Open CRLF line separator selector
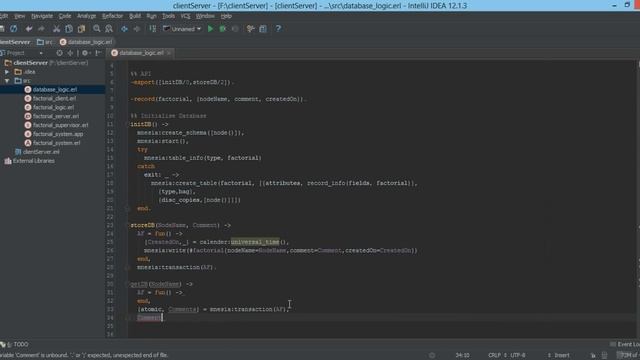Screen dimensions: 640x360 498,356
